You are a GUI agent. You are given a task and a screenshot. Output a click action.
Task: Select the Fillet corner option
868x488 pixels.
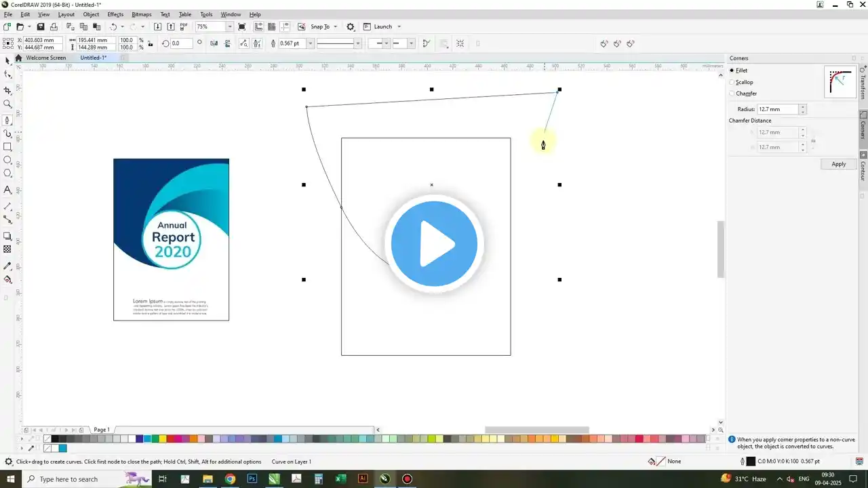pyautogui.click(x=738, y=70)
